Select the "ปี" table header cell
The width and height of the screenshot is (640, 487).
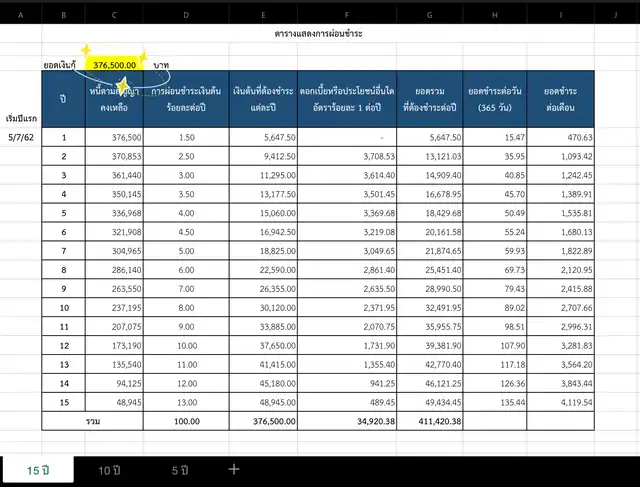(x=63, y=99)
